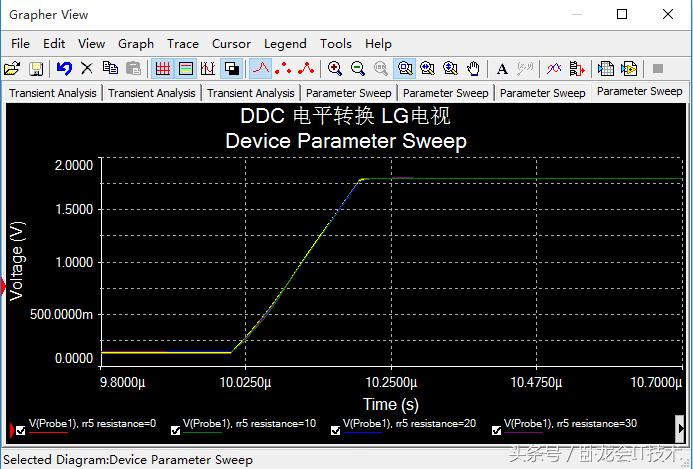Click the 'Voltage (V)' axis label
The width and height of the screenshot is (693, 469).
[17, 261]
